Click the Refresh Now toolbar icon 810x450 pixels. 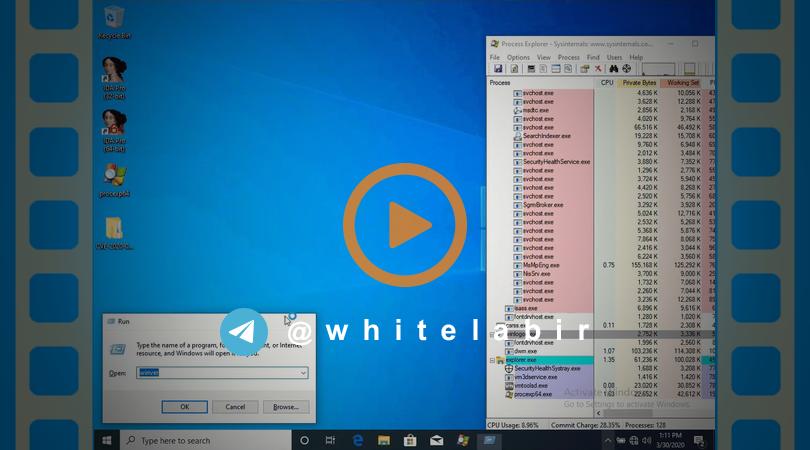tap(515, 69)
